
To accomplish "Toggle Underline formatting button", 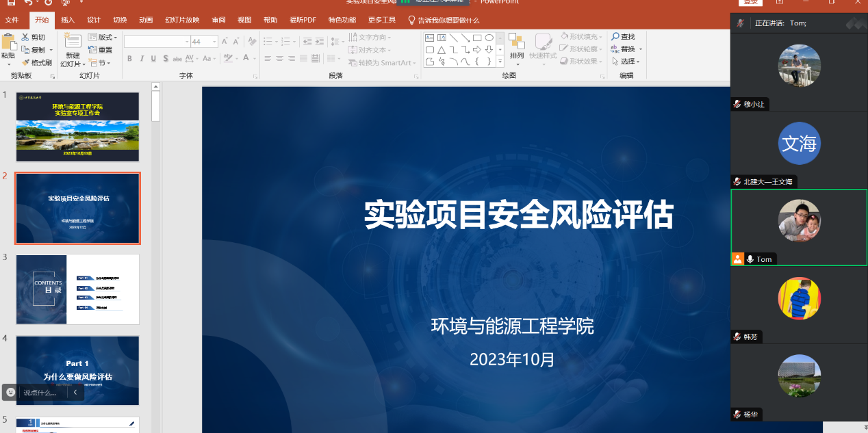I will [x=155, y=59].
